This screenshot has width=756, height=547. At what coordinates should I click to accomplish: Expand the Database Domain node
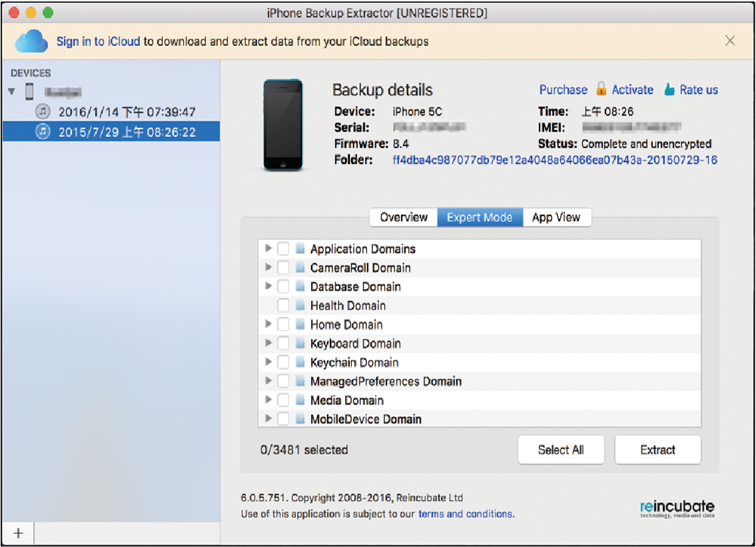(x=268, y=286)
